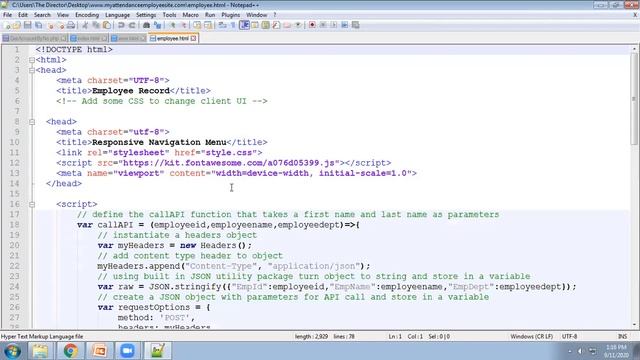Print the document using the toolbar icon

[71, 25]
